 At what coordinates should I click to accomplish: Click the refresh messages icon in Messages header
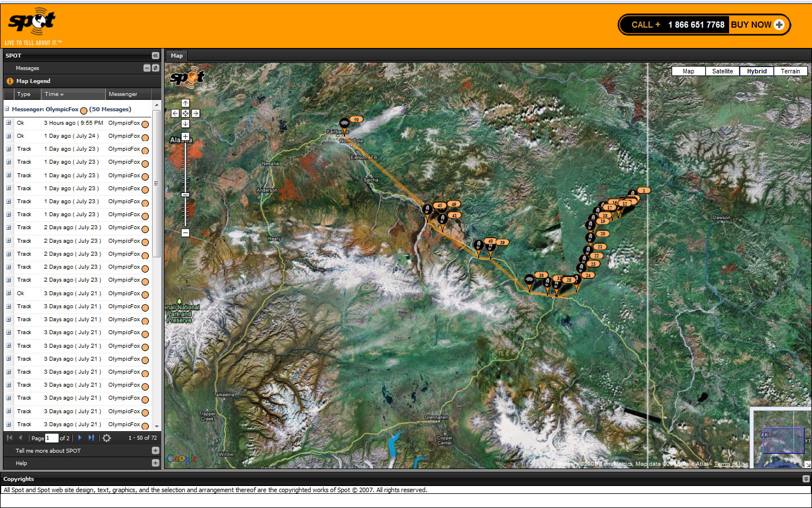[x=156, y=68]
